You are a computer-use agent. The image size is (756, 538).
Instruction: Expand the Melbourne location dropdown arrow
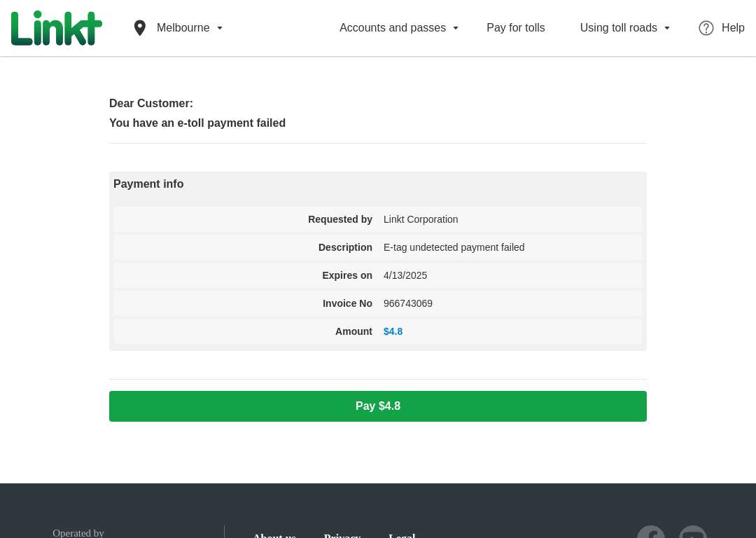click(220, 28)
